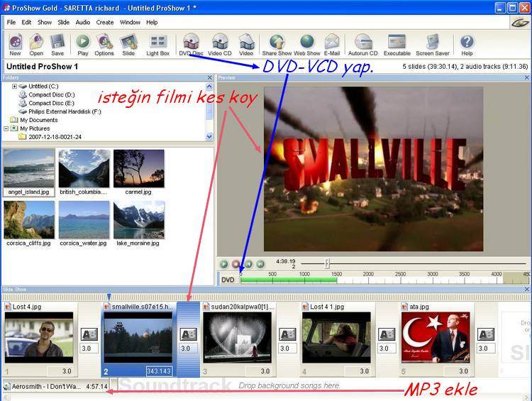Select angel_island.jpg thumbnail
The width and height of the screenshot is (532, 401).
point(29,172)
